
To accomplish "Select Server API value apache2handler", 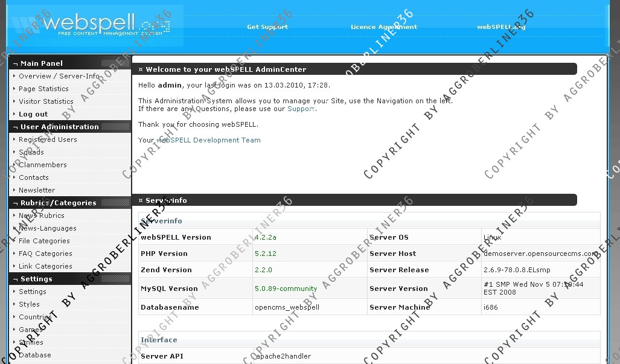I will click(x=283, y=356).
